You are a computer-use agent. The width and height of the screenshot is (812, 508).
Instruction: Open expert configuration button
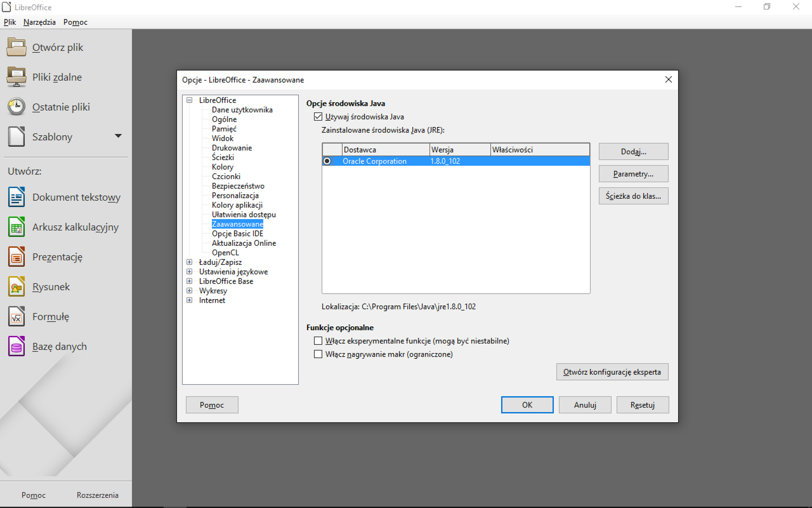pyautogui.click(x=612, y=372)
